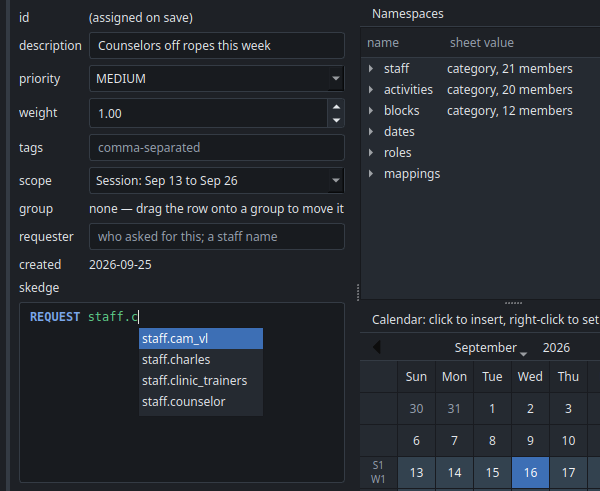Click the vertical splitter handle beside Namespaces
Screen dimensions: 600x491
[x=358, y=293]
